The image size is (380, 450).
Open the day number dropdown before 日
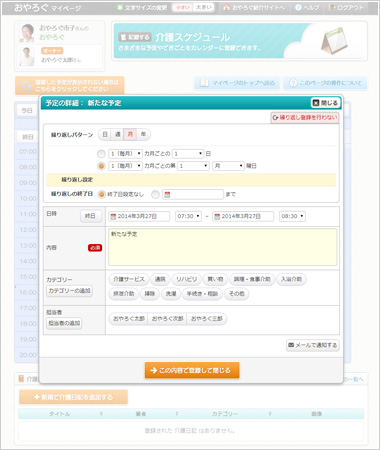tap(188, 154)
